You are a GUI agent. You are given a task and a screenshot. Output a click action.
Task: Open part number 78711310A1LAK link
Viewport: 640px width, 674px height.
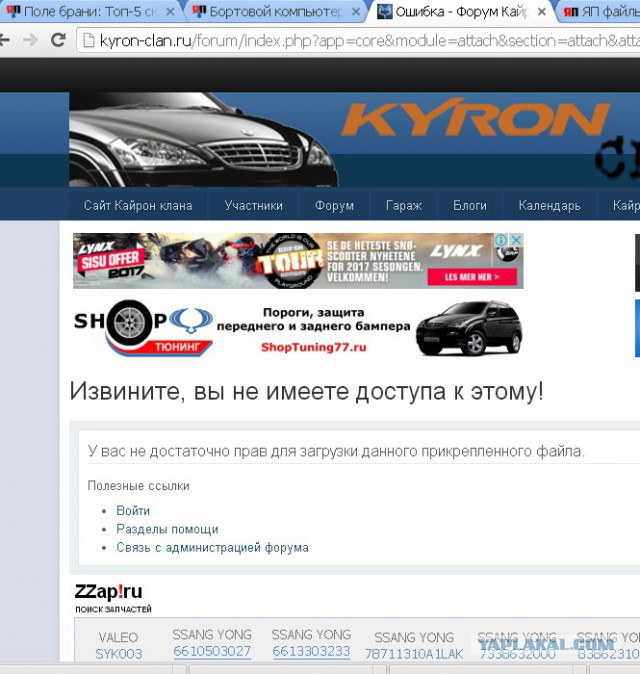(414, 654)
